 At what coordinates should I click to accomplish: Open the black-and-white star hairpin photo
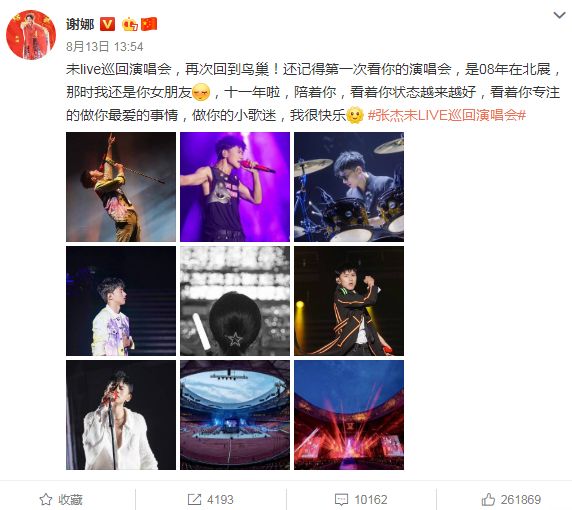click(x=235, y=301)
